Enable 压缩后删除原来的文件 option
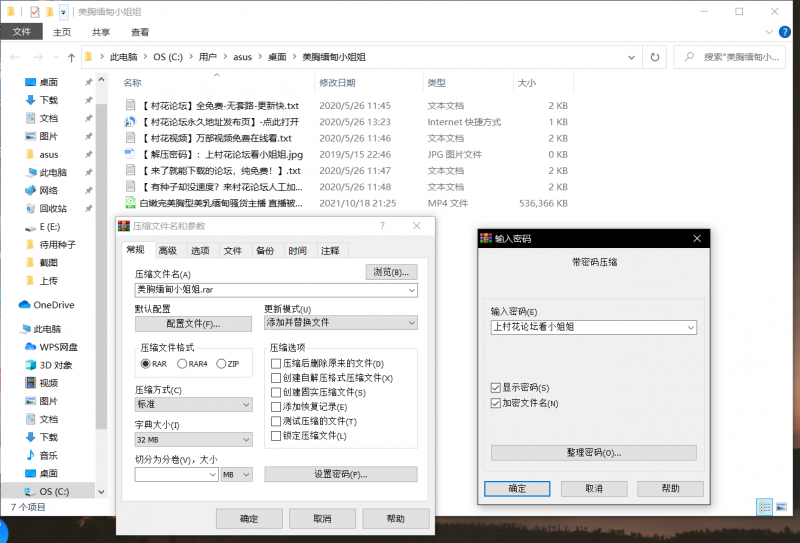 click(x=276, y=363)
